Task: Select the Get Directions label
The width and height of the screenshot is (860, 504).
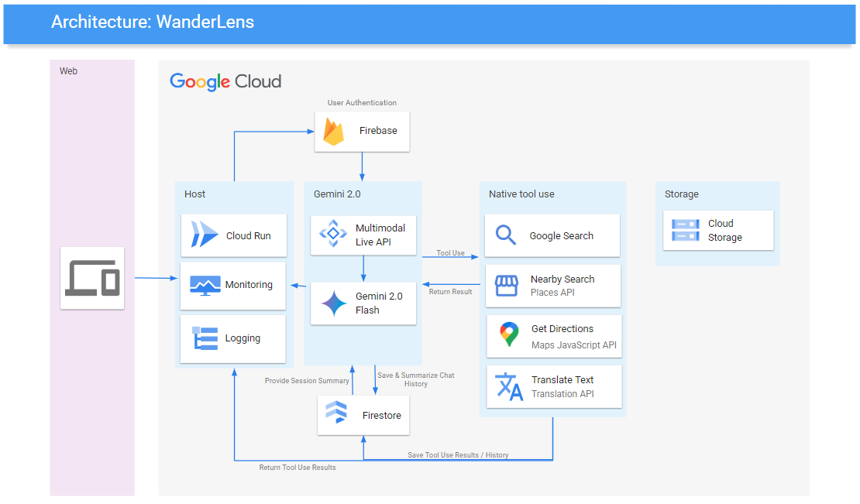Action: click(x=562, y=329)
